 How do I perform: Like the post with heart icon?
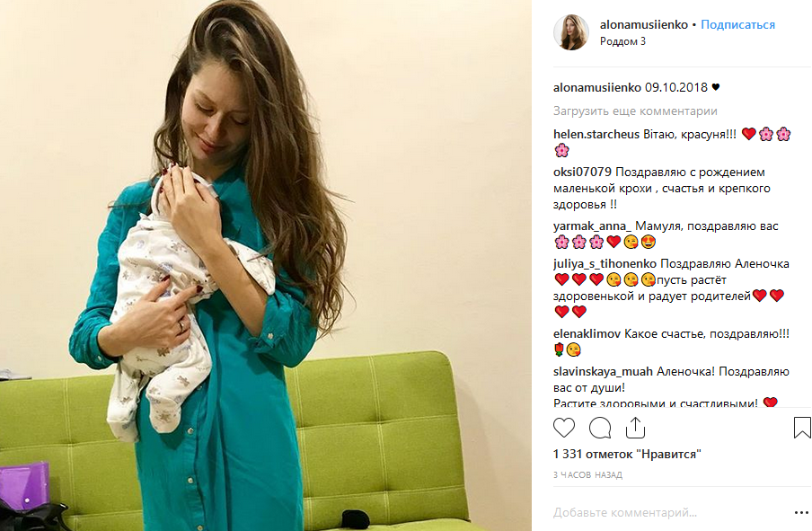[564, 428]
